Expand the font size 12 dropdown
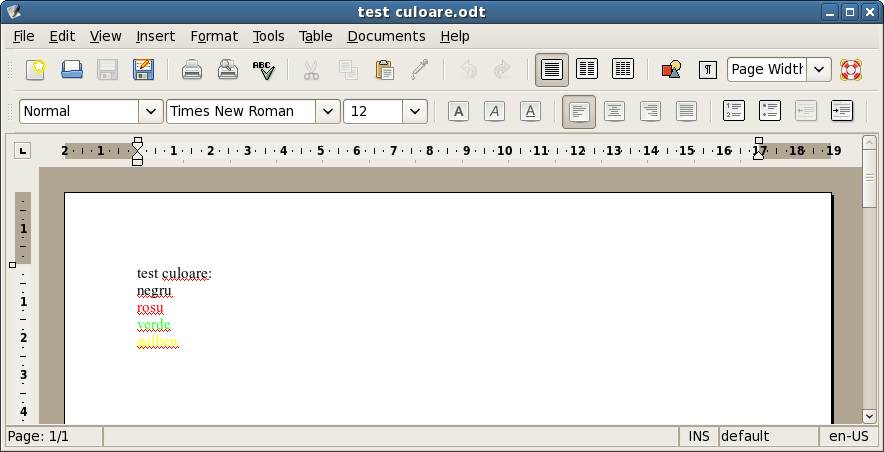 point(415,111)
